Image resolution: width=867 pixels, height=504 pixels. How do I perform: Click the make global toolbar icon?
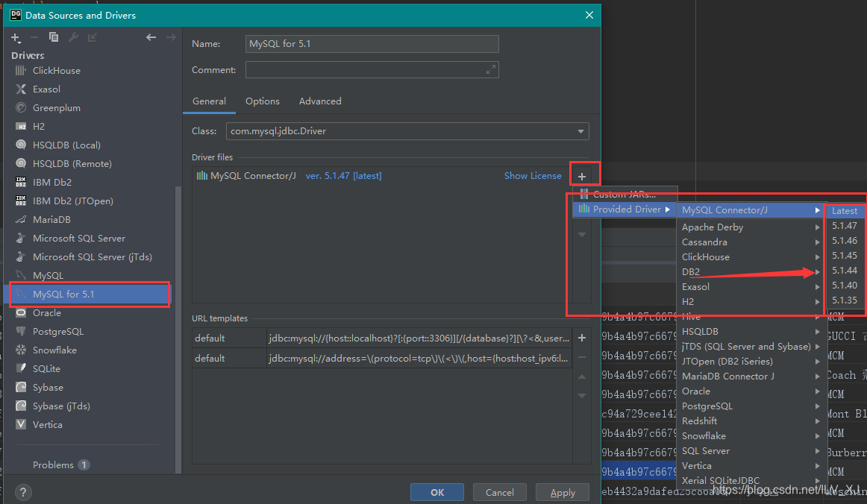(93, 37)
